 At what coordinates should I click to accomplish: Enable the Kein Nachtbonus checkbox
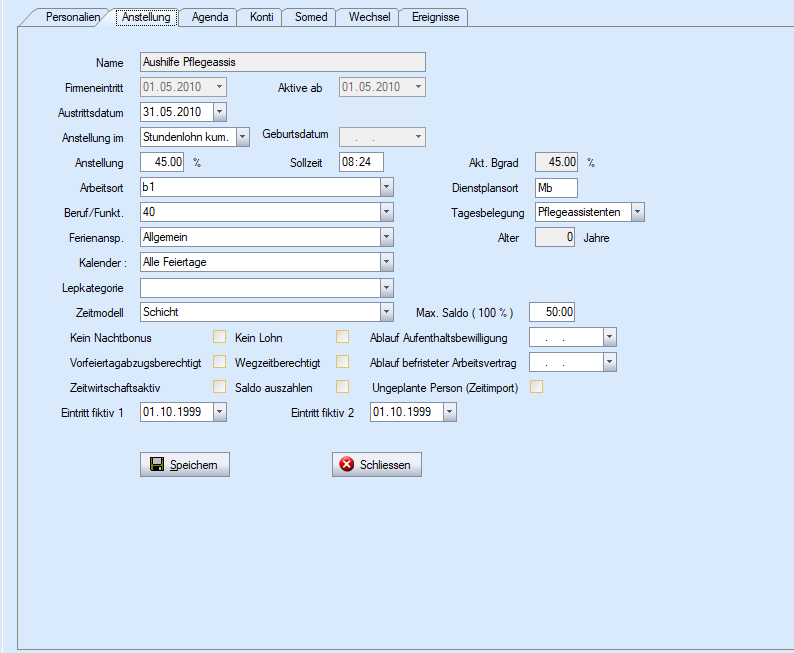click(x=219, y=337)
